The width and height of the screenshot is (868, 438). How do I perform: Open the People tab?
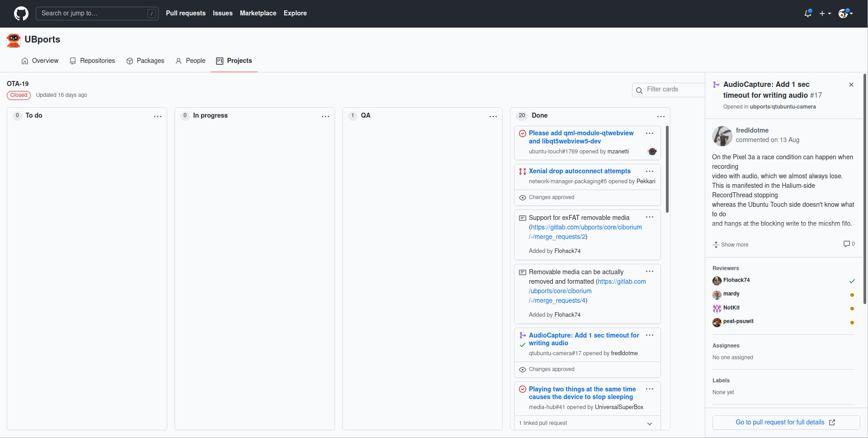190,61
